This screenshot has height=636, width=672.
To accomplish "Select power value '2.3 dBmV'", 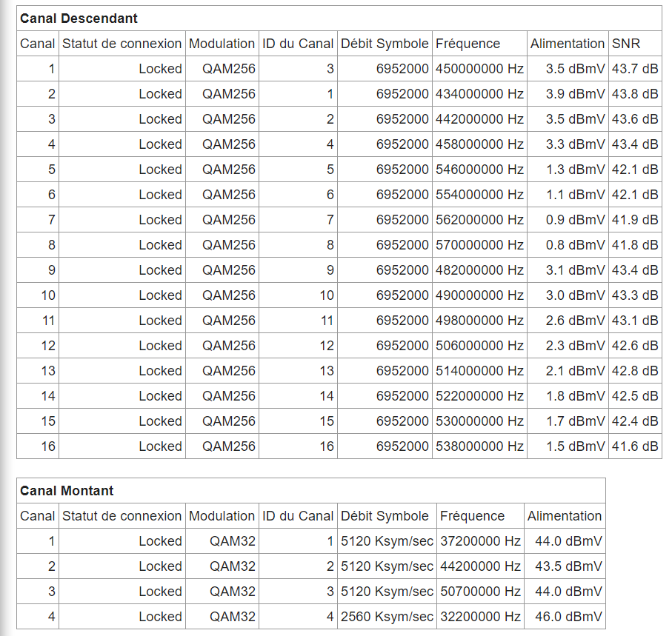I will [575, 346].
